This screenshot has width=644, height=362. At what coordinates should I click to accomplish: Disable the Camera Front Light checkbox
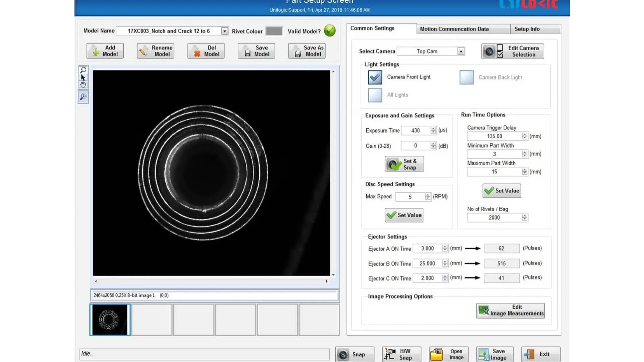pyautogui.click(x=375, y=77)
